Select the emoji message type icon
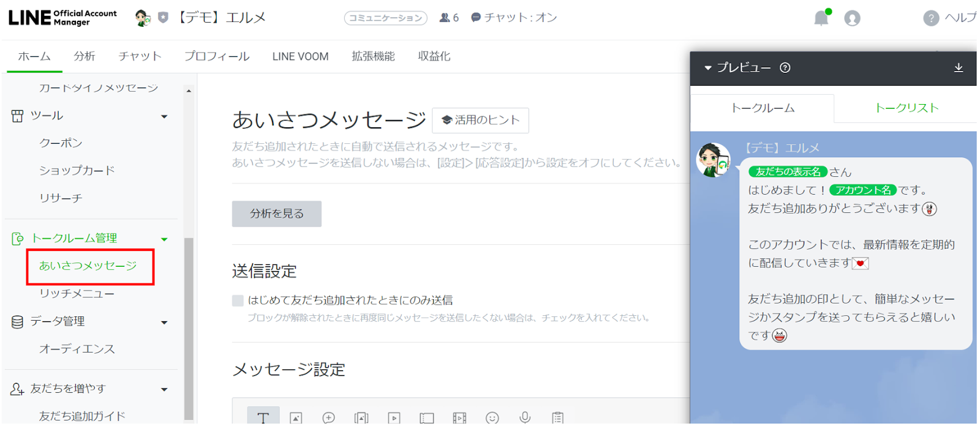980x429 pixels. pyautogui.click(x=492, y=418)
